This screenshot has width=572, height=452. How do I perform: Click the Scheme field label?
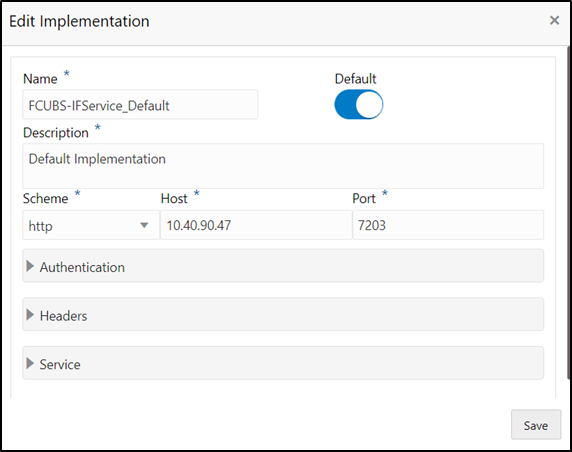46,198
